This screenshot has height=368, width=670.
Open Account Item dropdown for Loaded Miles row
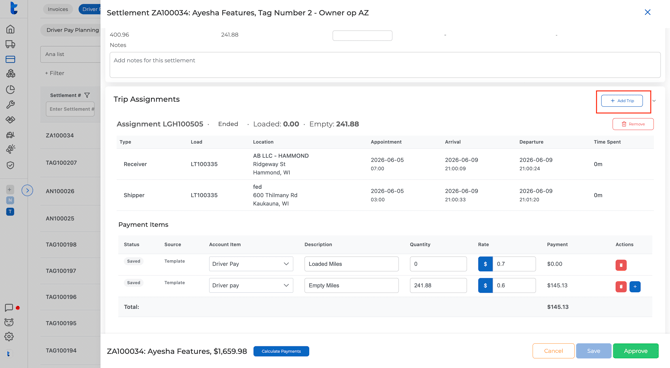(251, 264)
